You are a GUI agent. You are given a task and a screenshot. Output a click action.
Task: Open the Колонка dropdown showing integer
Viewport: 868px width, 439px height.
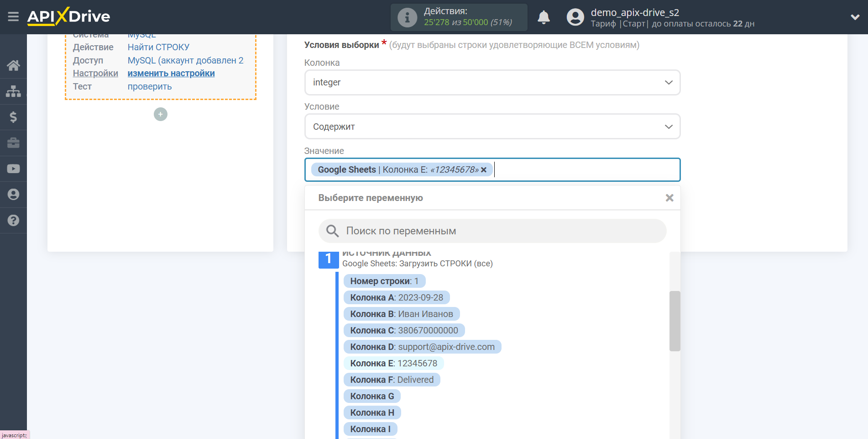point(492,83)
